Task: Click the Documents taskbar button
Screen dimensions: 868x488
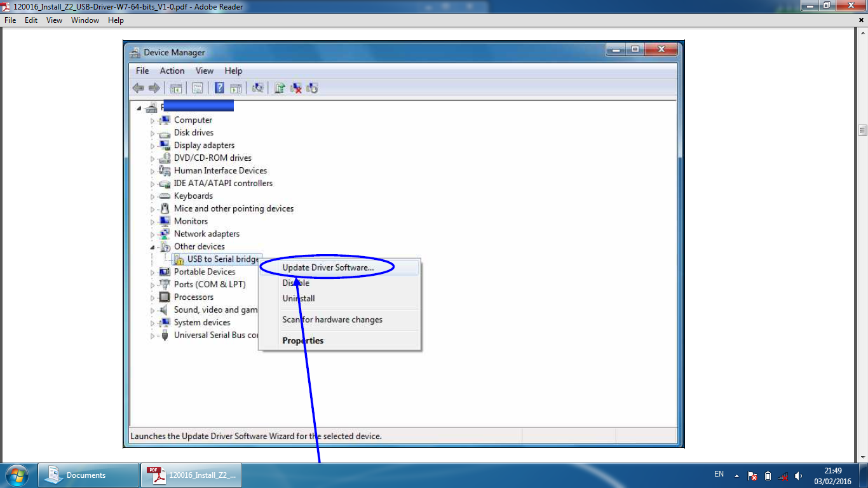Action: tap(88, 475)
